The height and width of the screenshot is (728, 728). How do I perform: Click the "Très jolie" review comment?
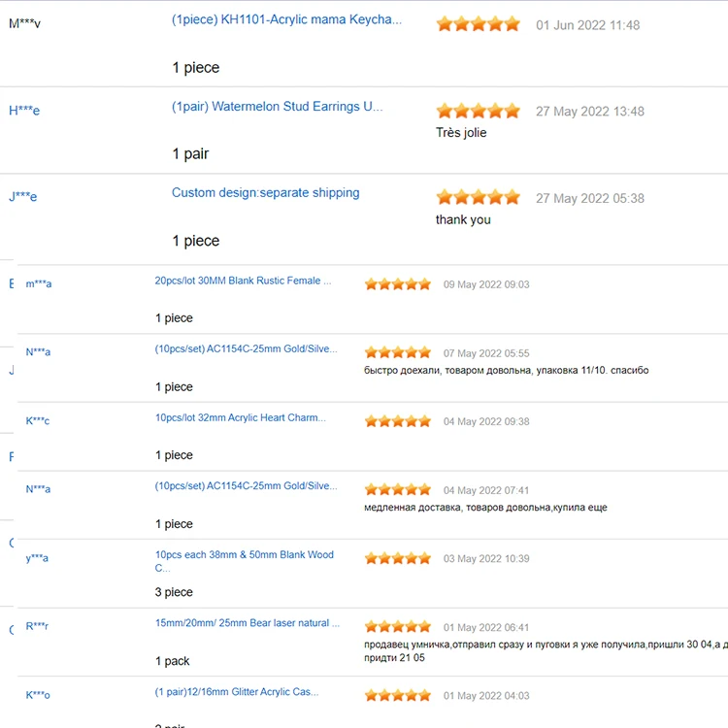click(x=461, y=133)
